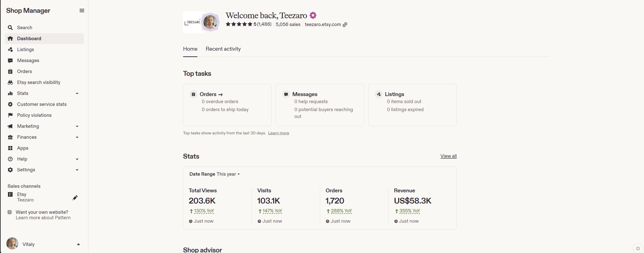Click the Listings card shapes icon

[x=379, y=95]
